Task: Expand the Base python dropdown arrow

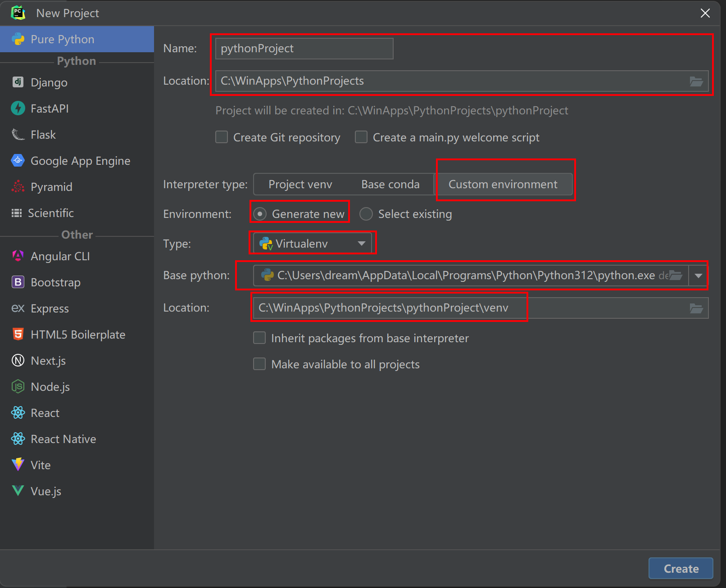Action: coord(699,276)
